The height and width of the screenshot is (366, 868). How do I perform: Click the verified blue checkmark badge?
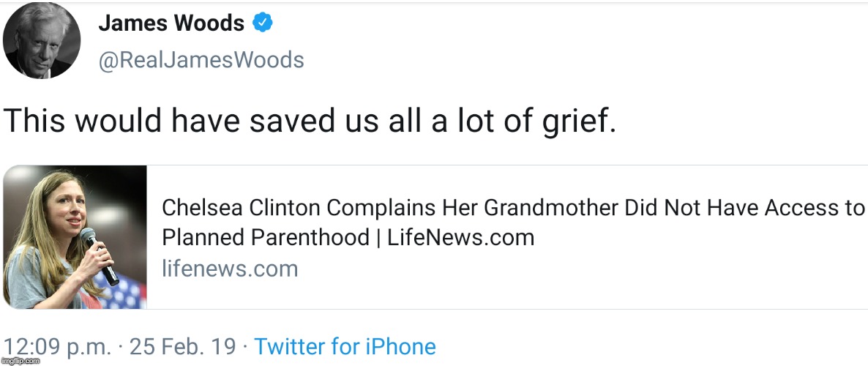click(x=263, y=23)
